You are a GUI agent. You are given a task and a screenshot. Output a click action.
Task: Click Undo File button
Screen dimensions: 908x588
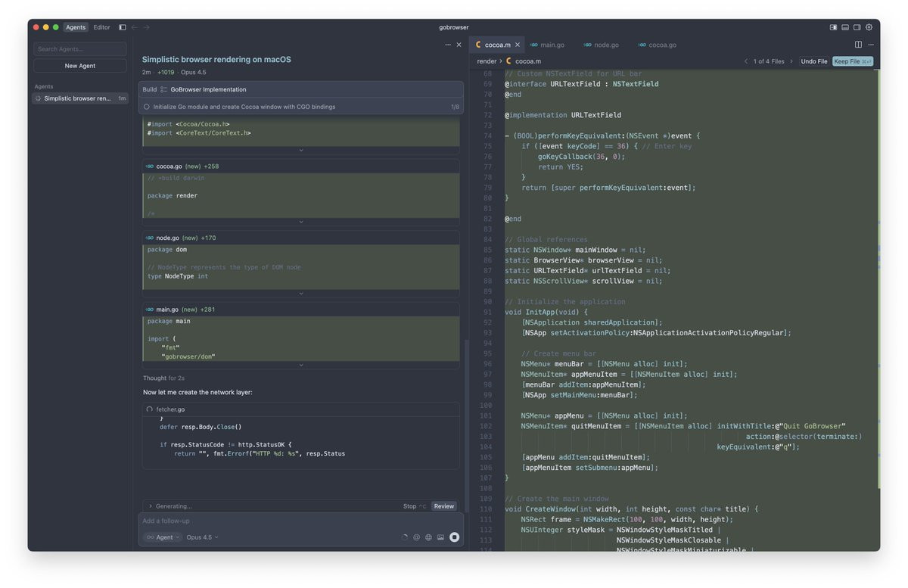[x=814, y=61]
